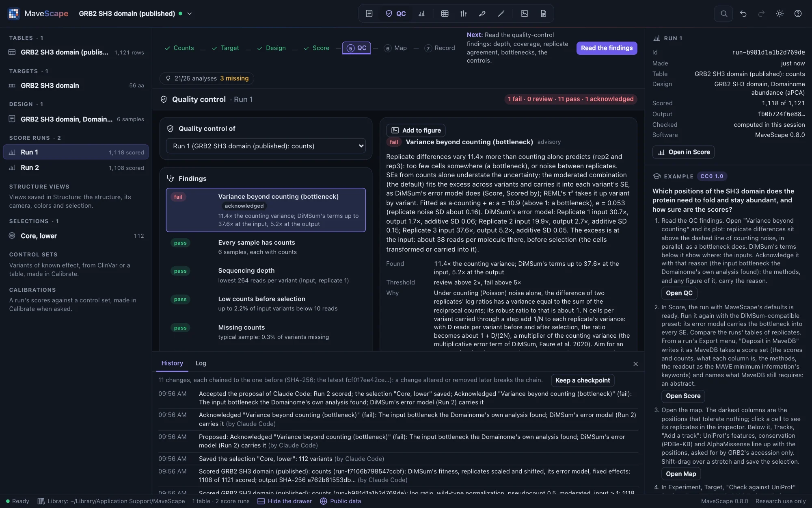The width and height of the screenshot is (812, 508).
Task: Select Run 1 in Score Runs
Action: click(76, 152)
